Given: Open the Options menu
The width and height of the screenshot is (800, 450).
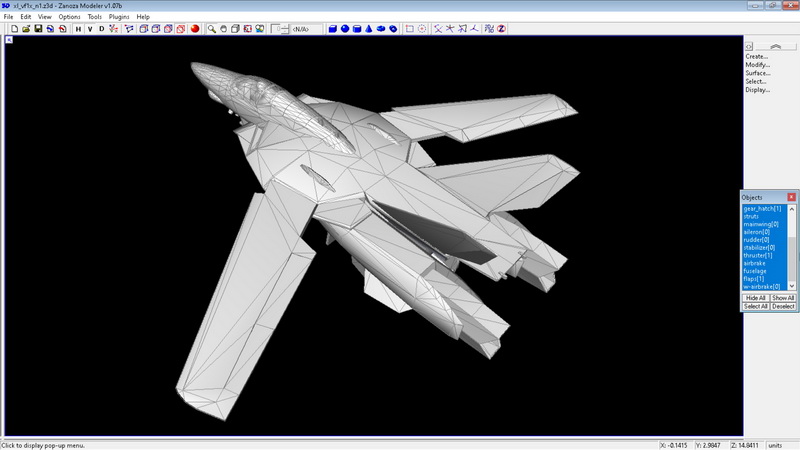Looking at the screenshot, I should click(x=69, y=17).
